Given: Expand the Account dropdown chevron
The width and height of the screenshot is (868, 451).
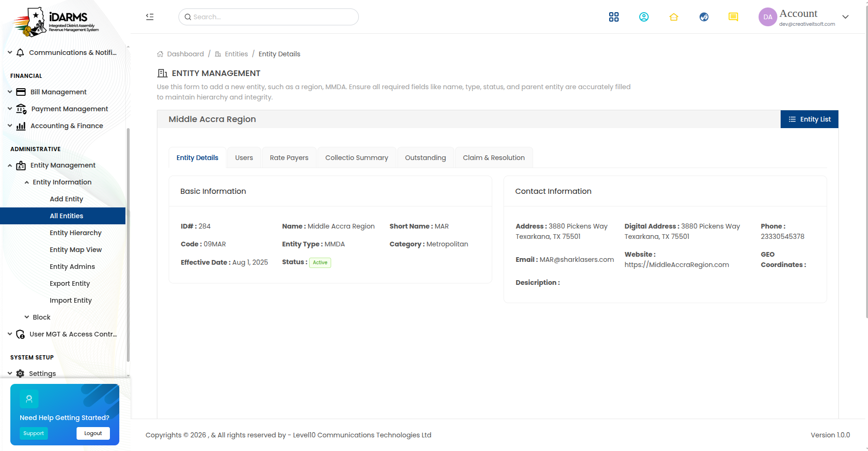Looking at the screenshot, I should (x=845, y=17).
